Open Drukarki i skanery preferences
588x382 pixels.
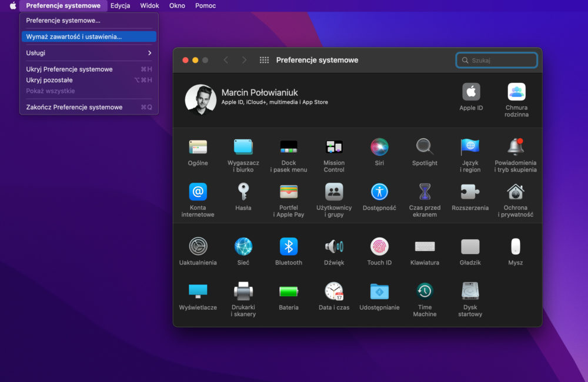[243, 291]
